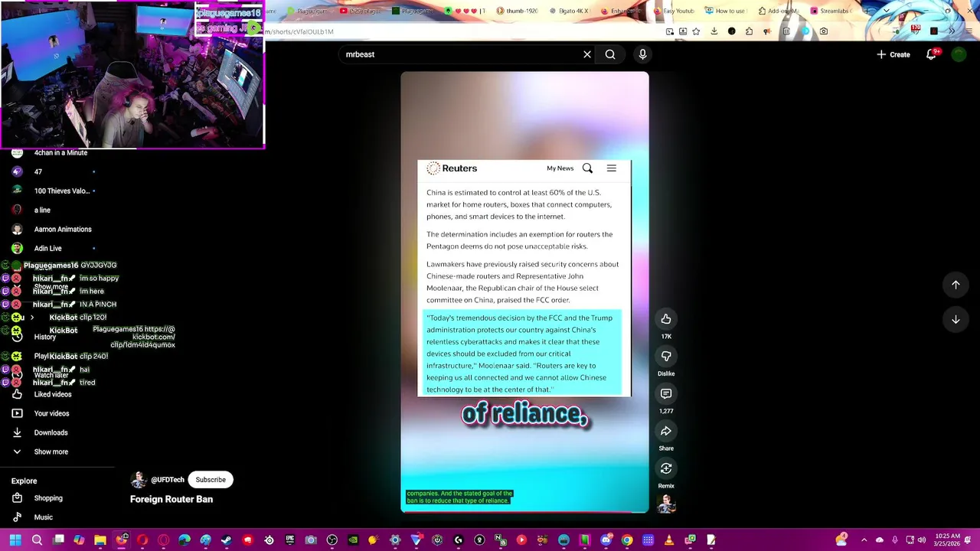Open the Explore section heading
Image resolution: width=980 pixels, height=551 pixels.
pos(24,481)
